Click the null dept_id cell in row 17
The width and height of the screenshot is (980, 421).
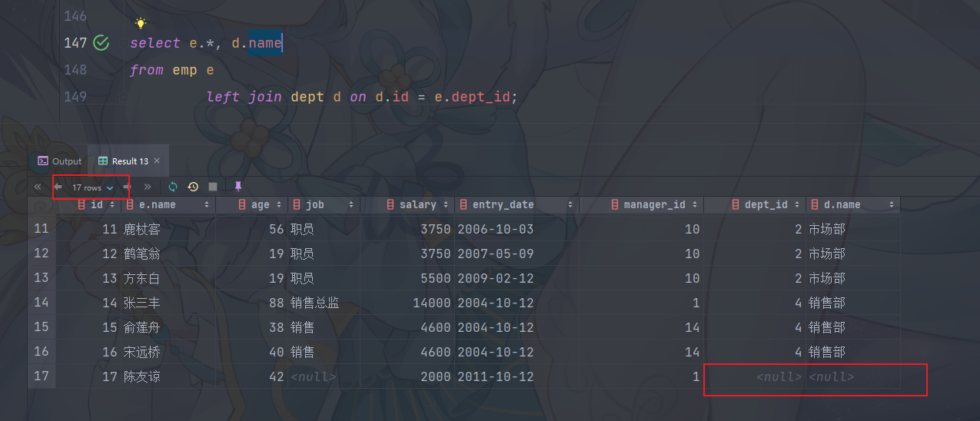coord(779,376)
